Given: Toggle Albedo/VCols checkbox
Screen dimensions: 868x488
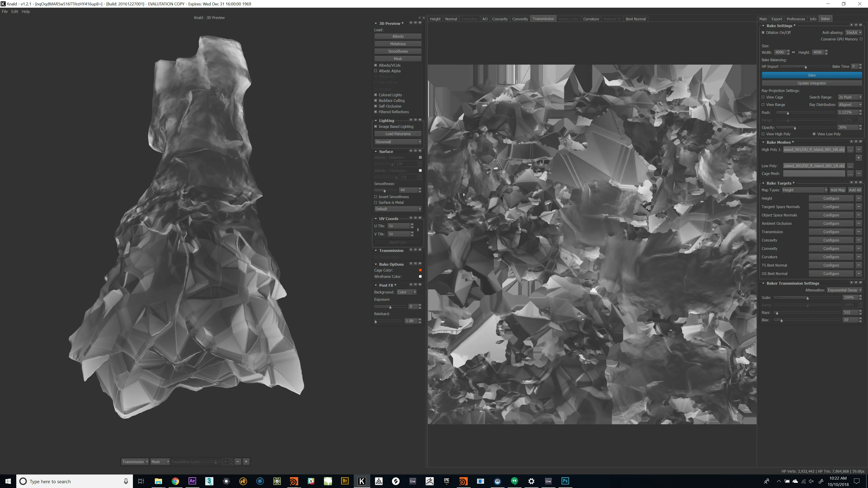Looking at the screenshot, I should (x=376, y=65).
